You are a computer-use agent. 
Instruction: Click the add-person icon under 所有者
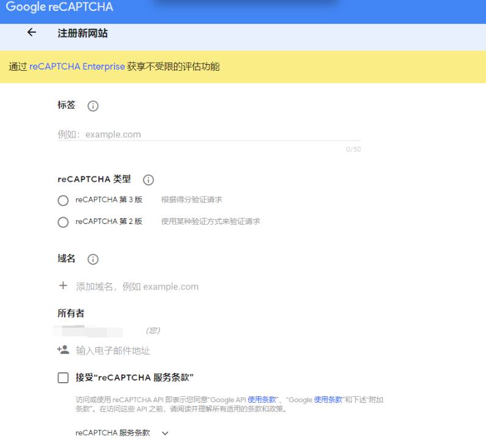pos(63,350)
